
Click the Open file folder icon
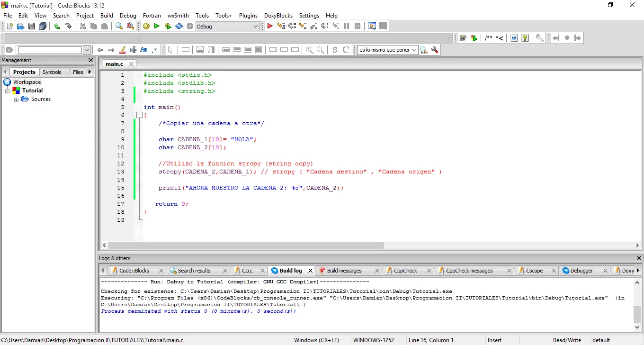tap(20, 27)
